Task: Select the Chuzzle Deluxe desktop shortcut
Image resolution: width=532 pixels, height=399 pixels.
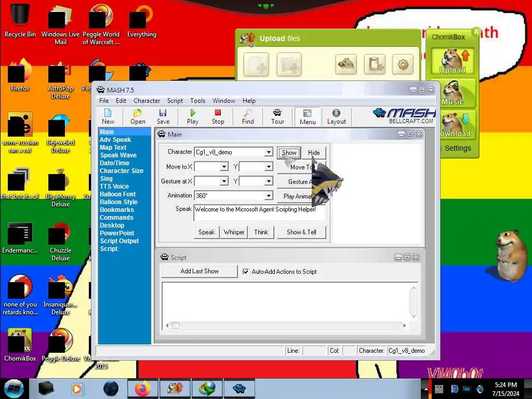Action: (60, 242)
